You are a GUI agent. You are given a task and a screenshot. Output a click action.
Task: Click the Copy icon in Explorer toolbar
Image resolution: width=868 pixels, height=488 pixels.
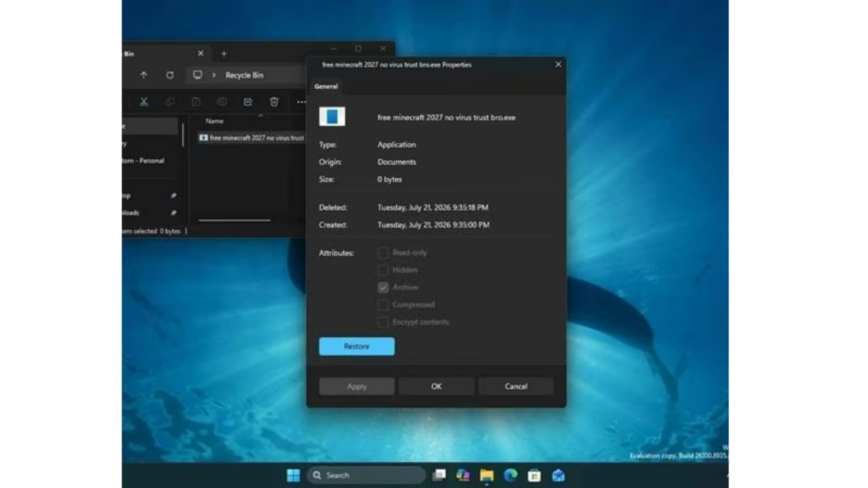pos(170,102)
